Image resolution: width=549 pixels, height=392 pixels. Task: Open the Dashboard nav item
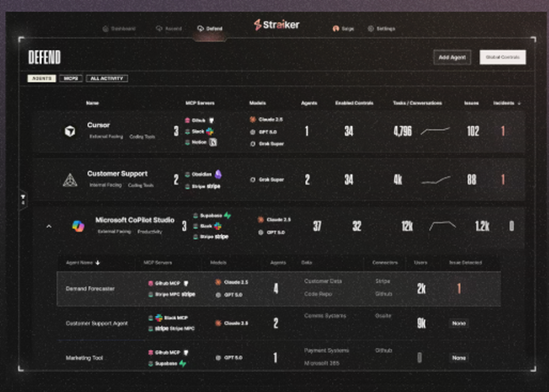coord(119,29)
